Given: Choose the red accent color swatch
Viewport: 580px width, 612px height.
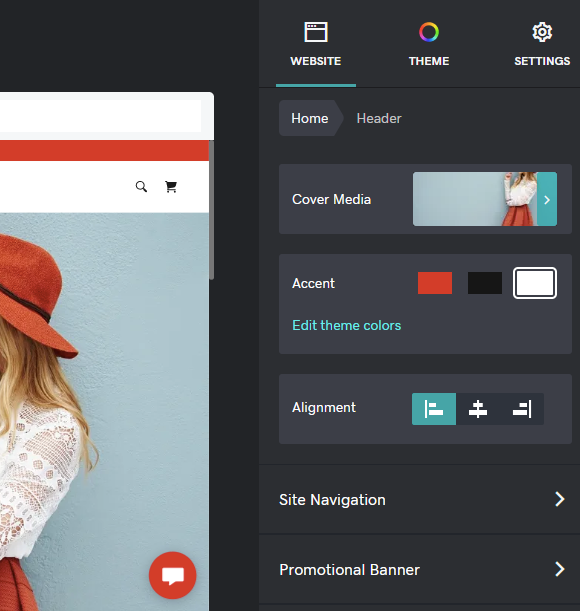Looking at the screenshot, I should pos(435,283).
